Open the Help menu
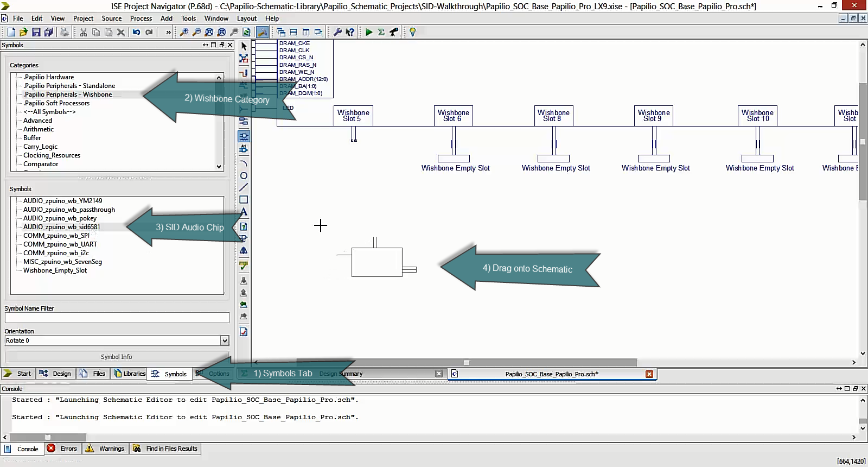The width and height of the screenshot is (868, 467). [x=272, y=18]
